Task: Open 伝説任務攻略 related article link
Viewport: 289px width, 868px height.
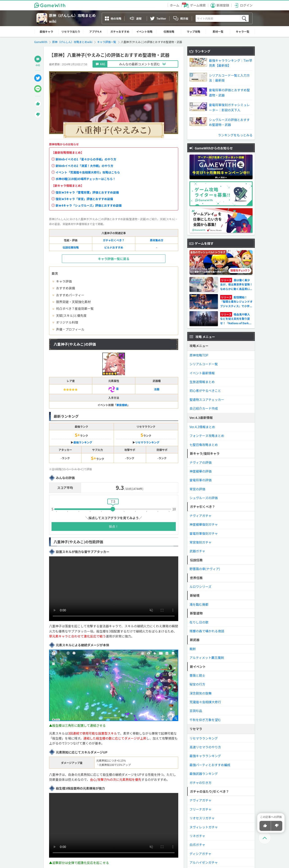Action: tap(71, 248)
